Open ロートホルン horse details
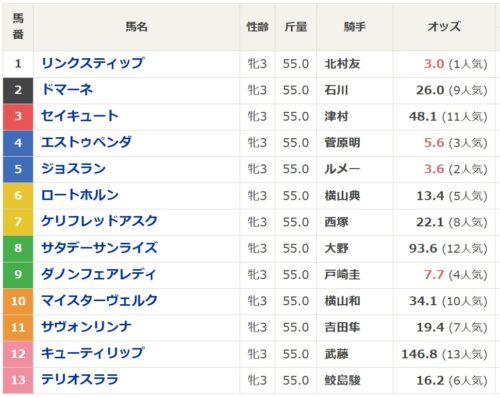500x397 pixels. 80,195
